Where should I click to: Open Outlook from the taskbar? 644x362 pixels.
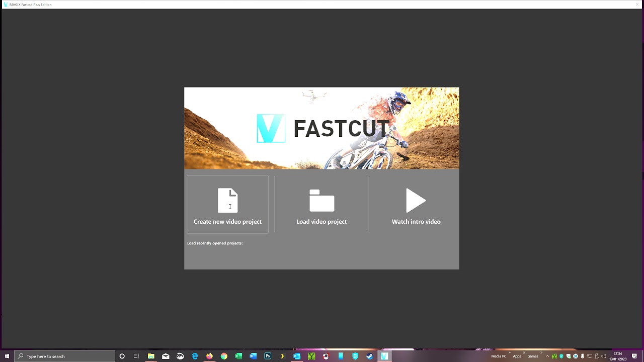297,356
